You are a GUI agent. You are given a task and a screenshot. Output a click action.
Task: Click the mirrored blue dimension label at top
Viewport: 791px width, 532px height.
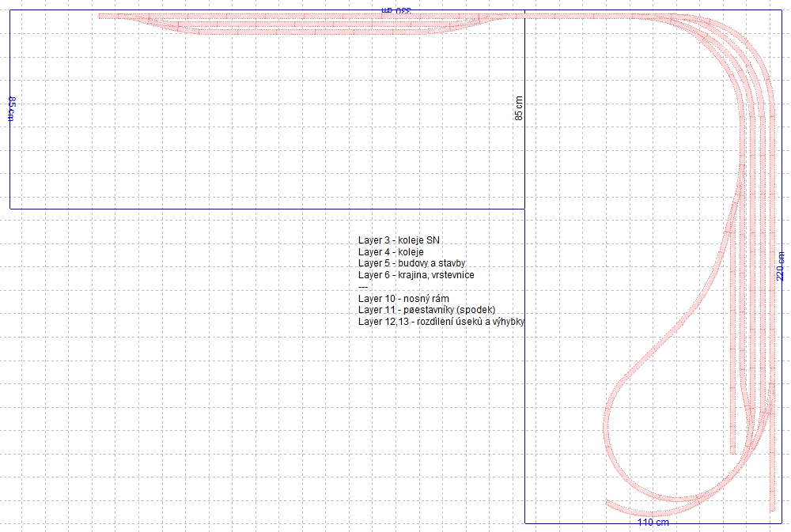pos(396,10)
